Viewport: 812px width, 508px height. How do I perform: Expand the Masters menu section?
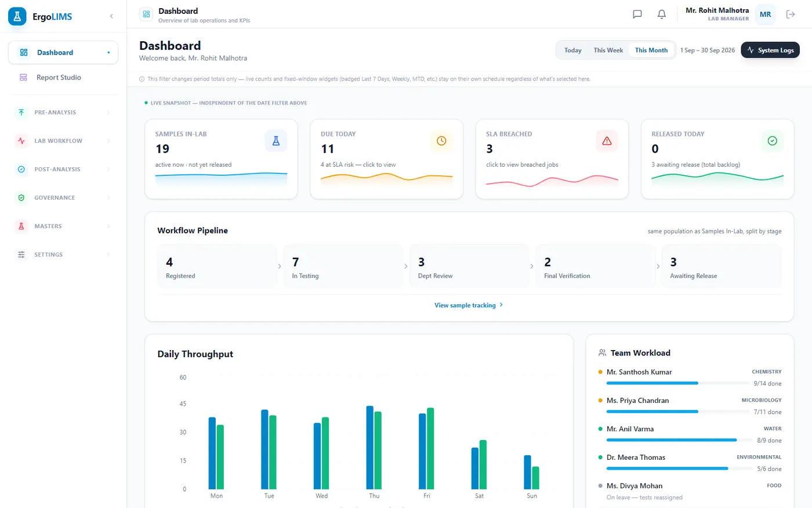click(x=63, y=226)
